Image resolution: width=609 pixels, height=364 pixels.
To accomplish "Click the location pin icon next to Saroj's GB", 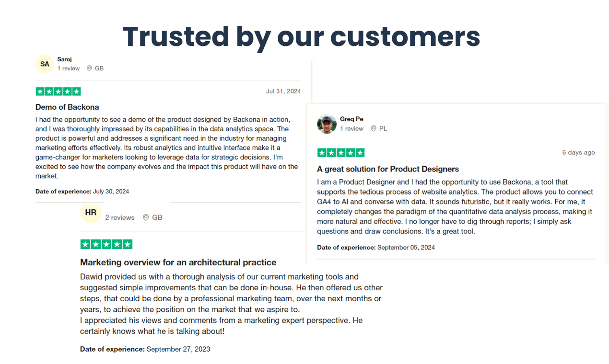I will tap(89, 68).
